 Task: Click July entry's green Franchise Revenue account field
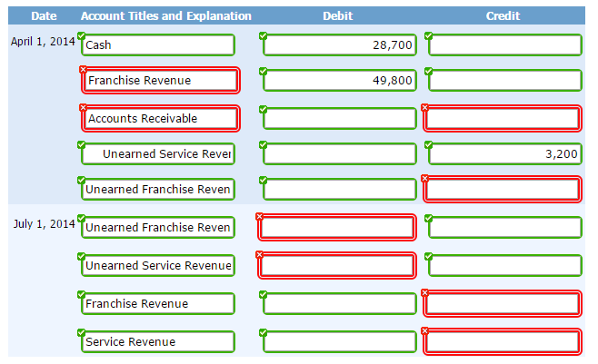pos(158,303)
